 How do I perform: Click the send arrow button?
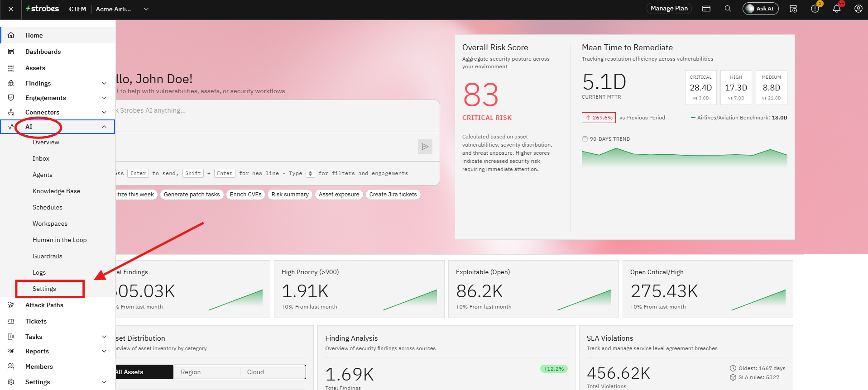click(x=425, y=147)
